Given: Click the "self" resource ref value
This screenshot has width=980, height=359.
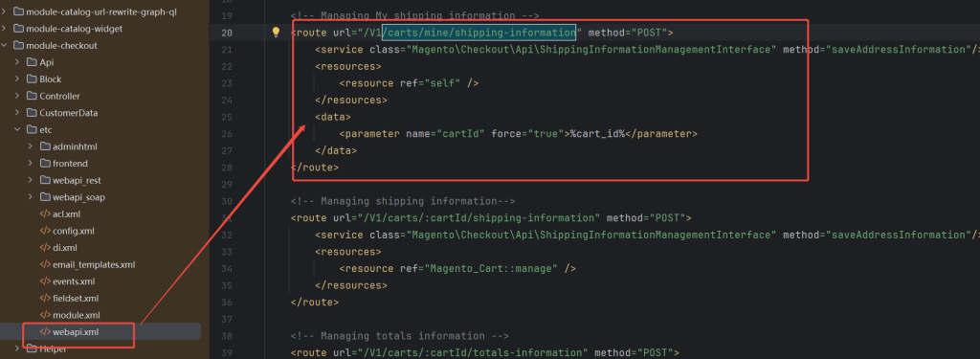Looking at the screenshot, I should (x=443, y=83).
